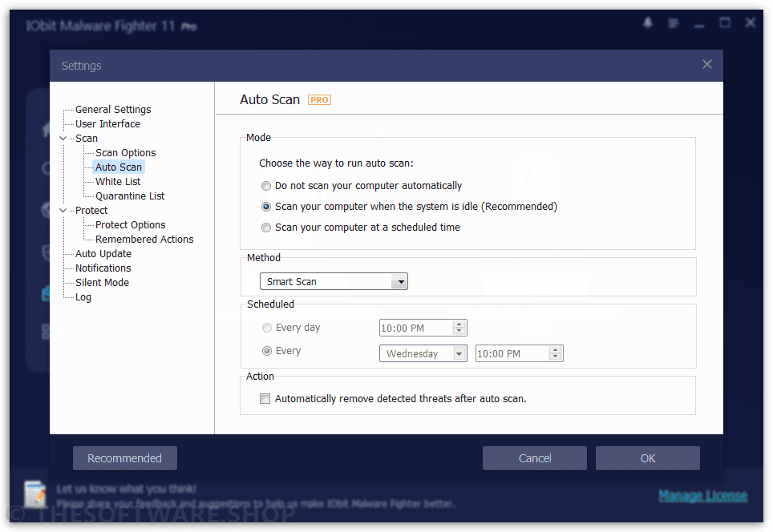The width and height of the screenshot is (773, 532).
Task: Close the Settings dialog
Action: (707, 65)
